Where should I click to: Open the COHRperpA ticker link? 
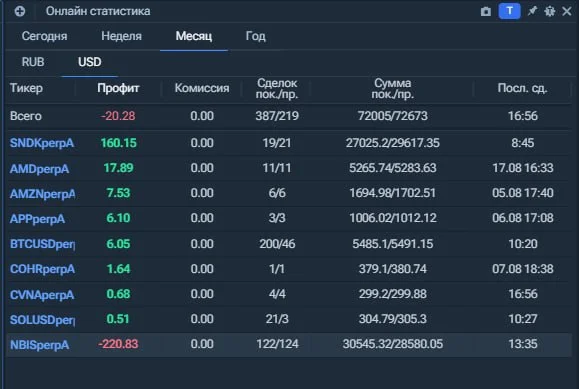pyautogui.click(x=42, y=269)
